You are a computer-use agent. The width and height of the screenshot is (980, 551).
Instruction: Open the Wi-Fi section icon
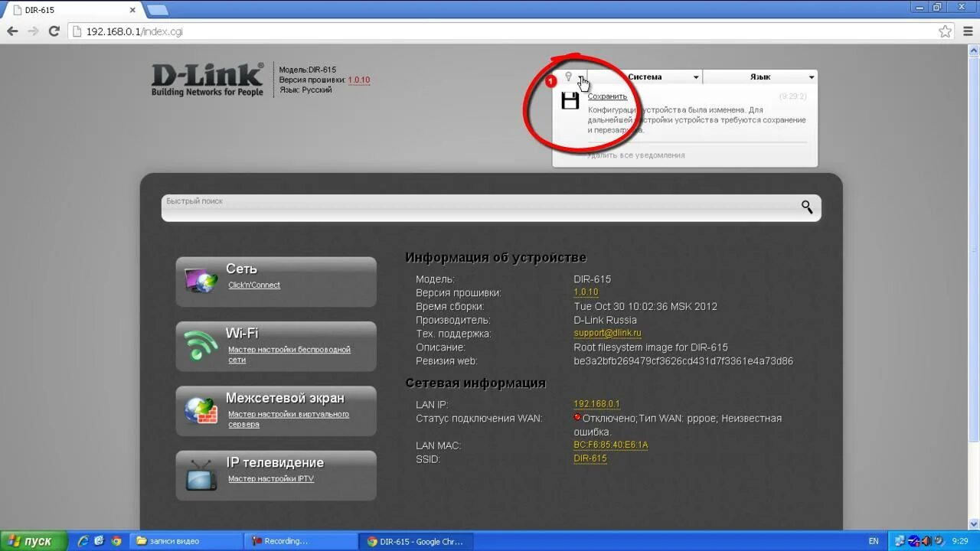pyautogui.click(x=201, y=345)
